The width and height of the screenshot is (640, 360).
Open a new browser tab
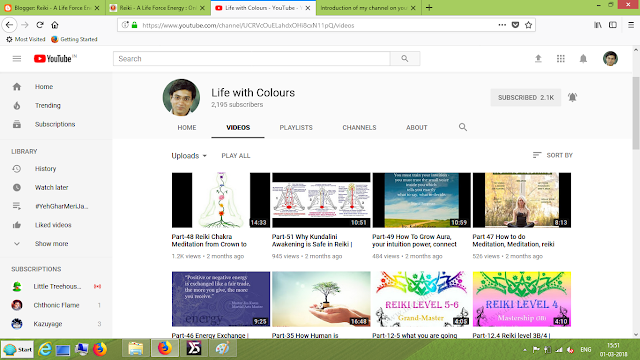429,8
